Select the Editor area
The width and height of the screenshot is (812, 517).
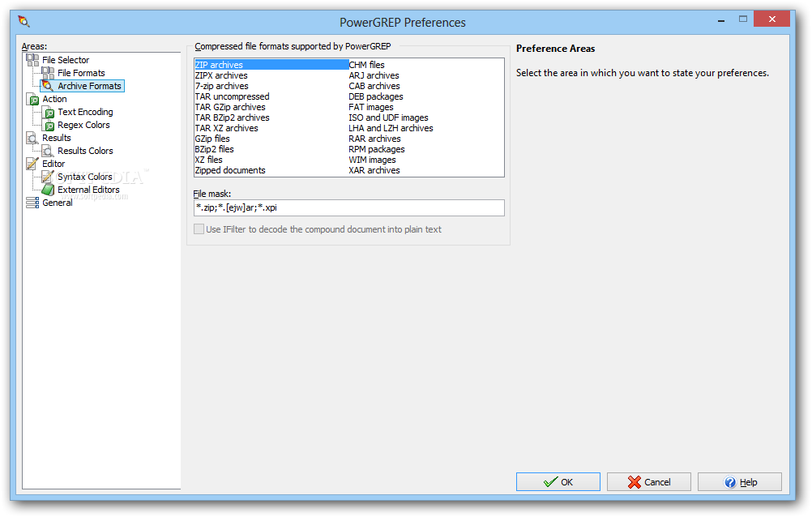53,164
